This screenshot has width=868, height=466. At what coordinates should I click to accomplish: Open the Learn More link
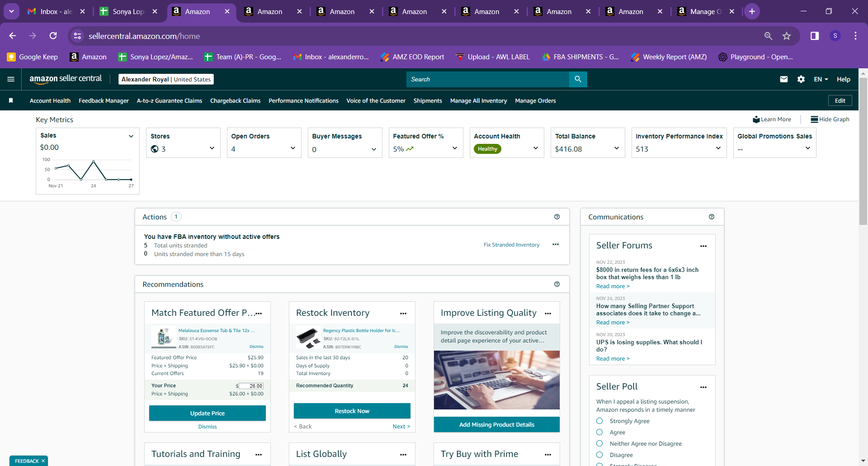772,119
